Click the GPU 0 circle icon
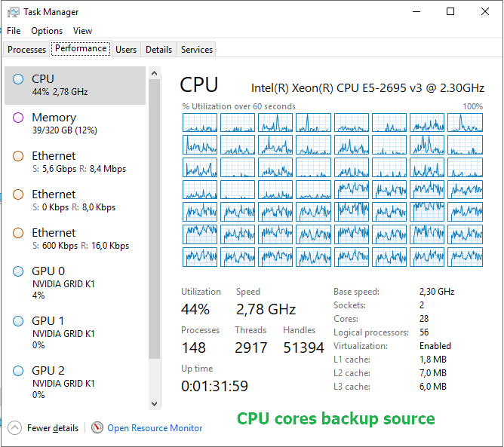The height and width of the screenshot is (447, 504). pos(18,271)
